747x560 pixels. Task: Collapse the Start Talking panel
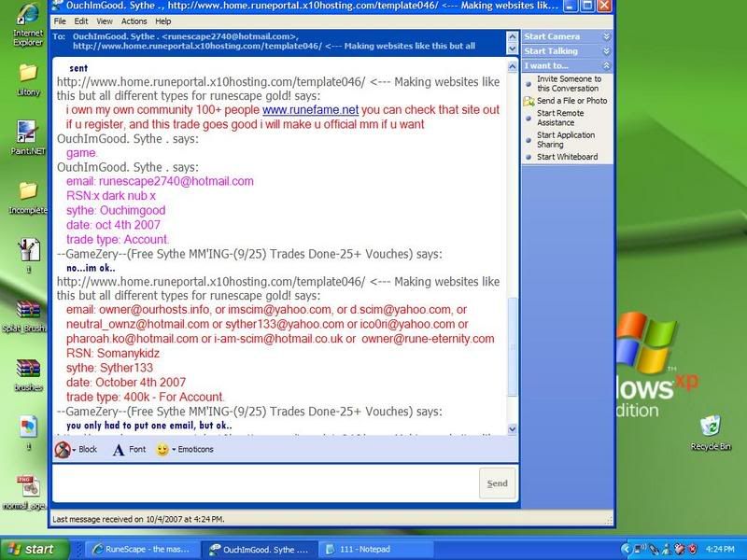tap(606, 51)
